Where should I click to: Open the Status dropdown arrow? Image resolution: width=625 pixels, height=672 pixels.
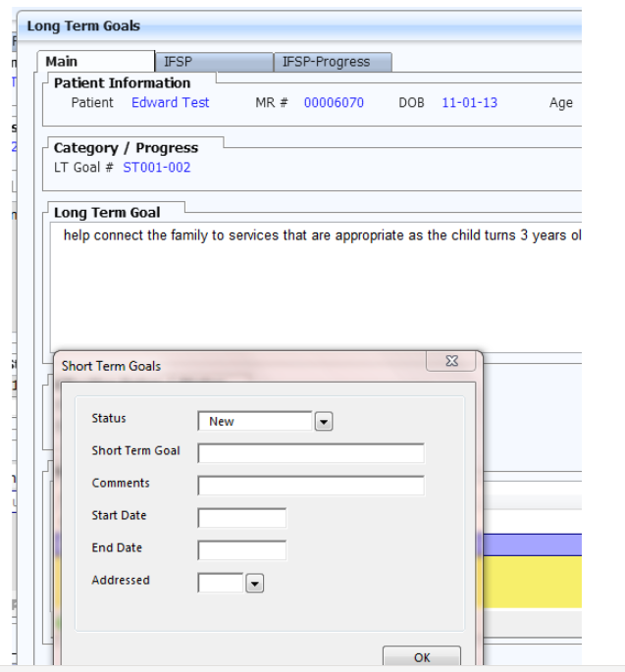[x=324, y=422]
